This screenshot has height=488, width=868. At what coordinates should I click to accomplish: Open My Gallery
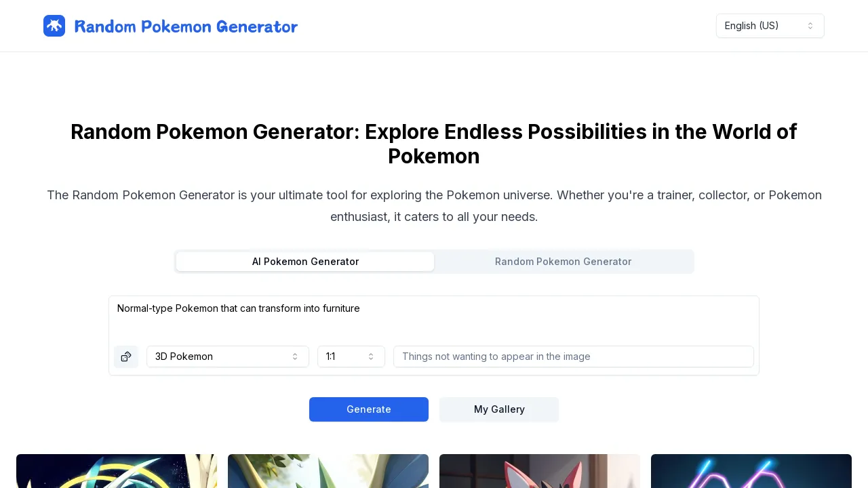499,409
